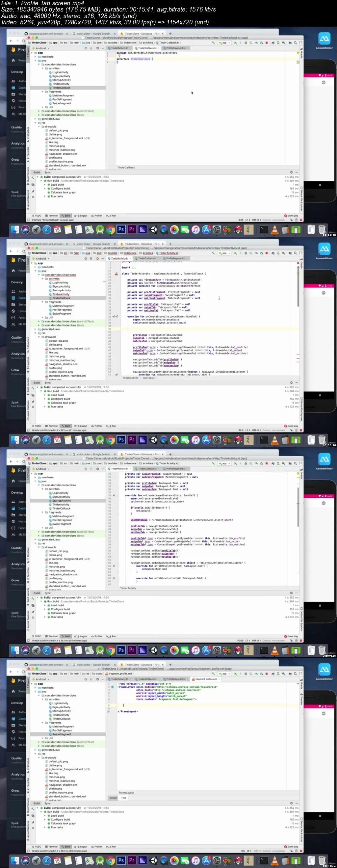Click iTunes music dock icon in 00:06:18 frame

coord(195,440)
